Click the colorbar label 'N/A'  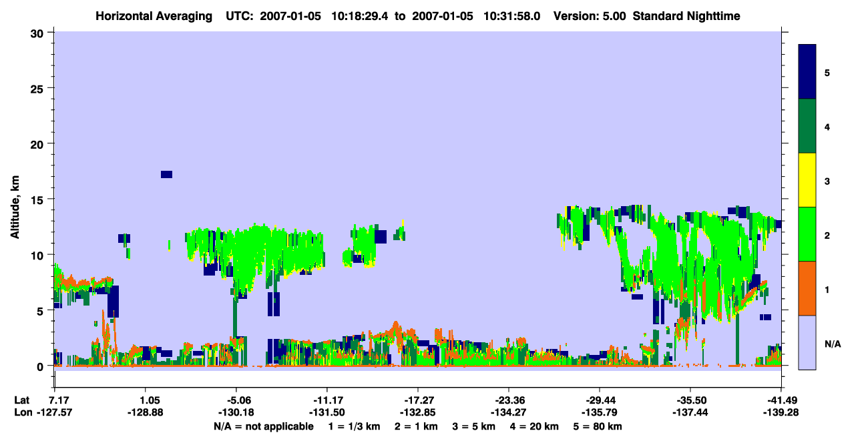833,344
